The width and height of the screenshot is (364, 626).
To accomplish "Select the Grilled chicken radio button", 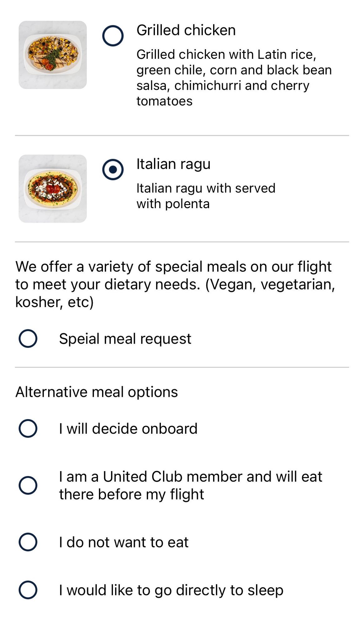I will click(x=113, y=36).
